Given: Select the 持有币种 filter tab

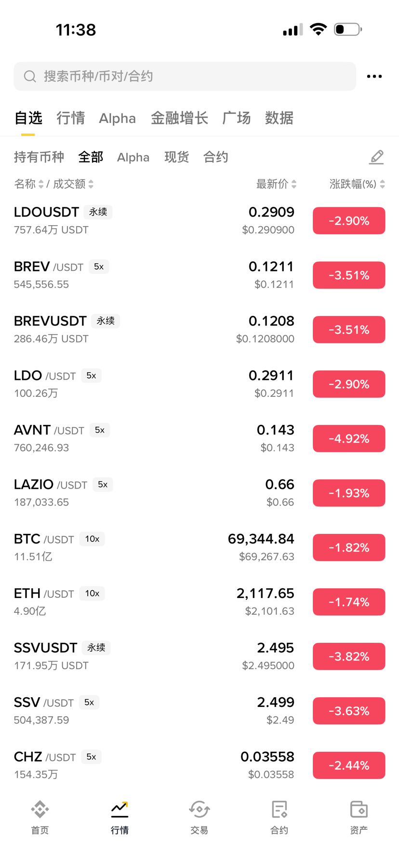Looking at the screenshot, I should tap(39, 157).
